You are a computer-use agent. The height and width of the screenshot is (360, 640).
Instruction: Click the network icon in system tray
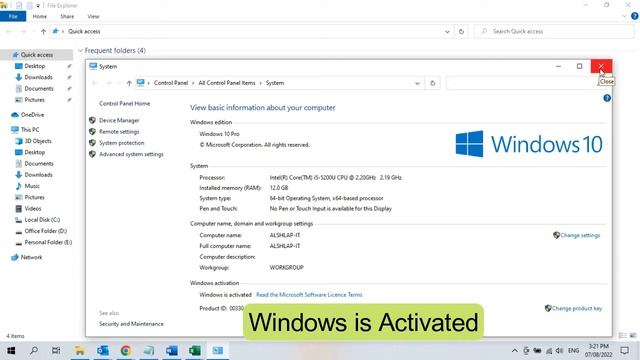(549, 351)
